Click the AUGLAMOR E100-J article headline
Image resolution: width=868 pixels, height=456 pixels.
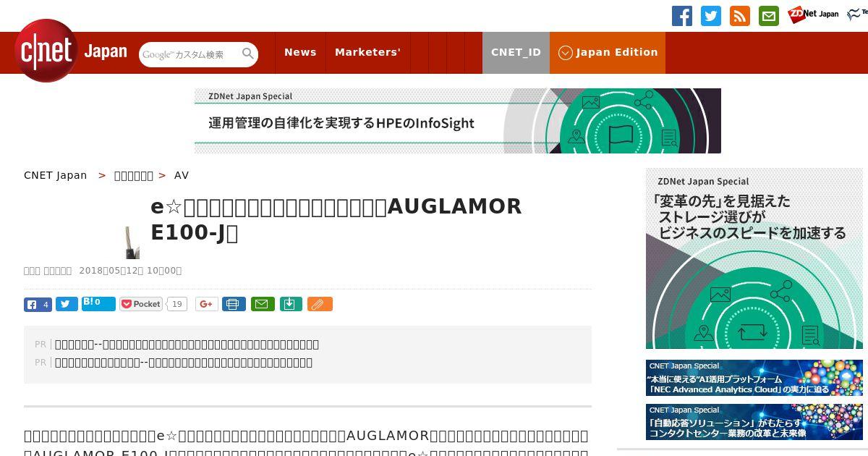(x=336, y=219)
